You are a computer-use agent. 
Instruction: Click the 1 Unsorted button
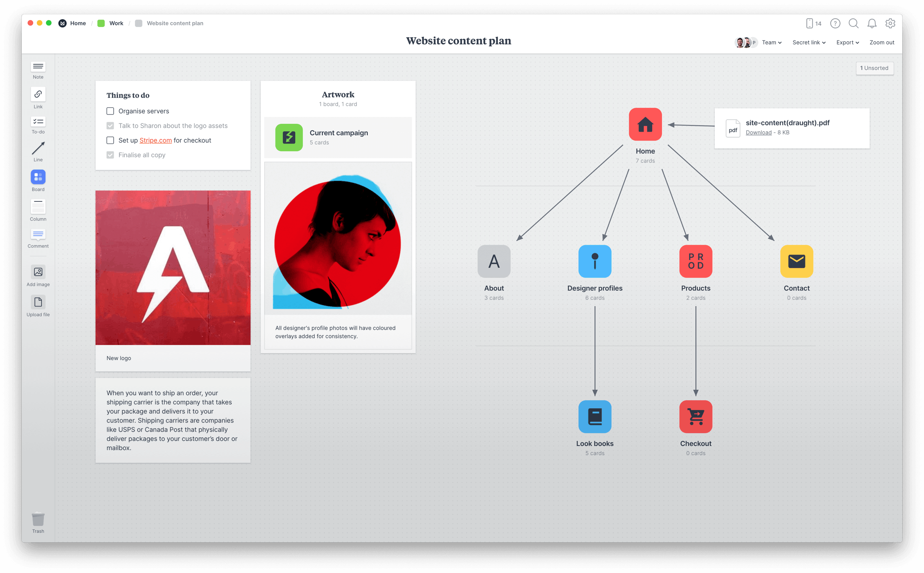872,67
